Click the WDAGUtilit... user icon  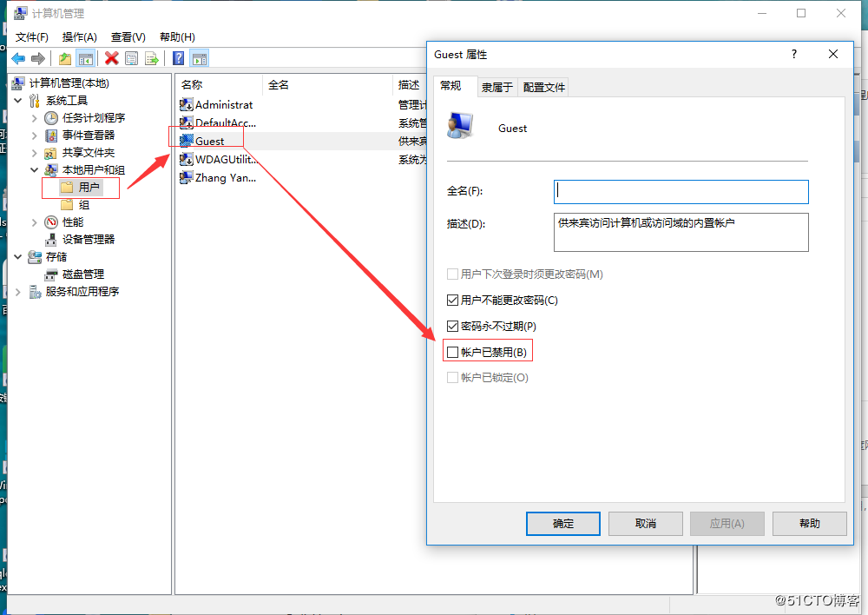point(186,160)
